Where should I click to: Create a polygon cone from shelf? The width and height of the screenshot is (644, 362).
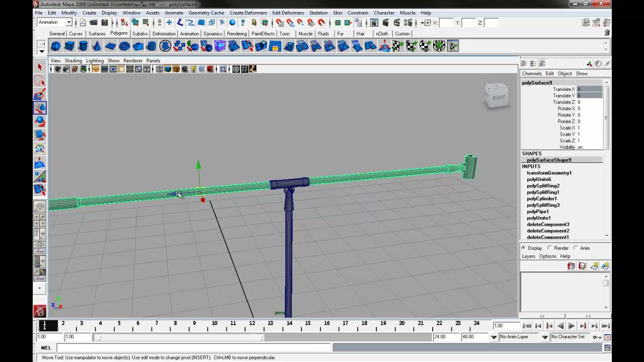coord(97,46)
